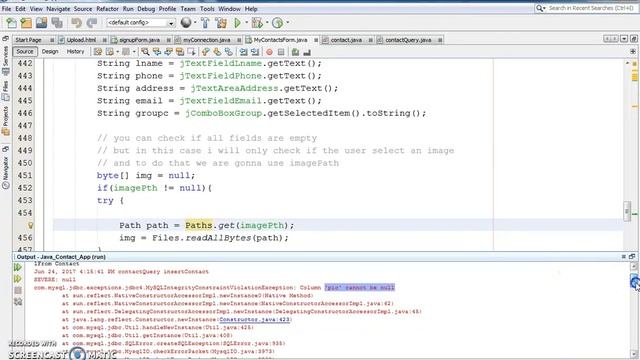This screenshot has height=360, width=640.
Task: Click the Stop square icon in Output panel
Action: click(x=18, y=290)
